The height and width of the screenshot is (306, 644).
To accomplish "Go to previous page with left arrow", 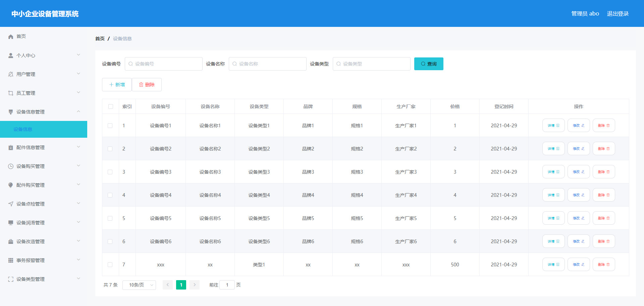I will [168, 285].
